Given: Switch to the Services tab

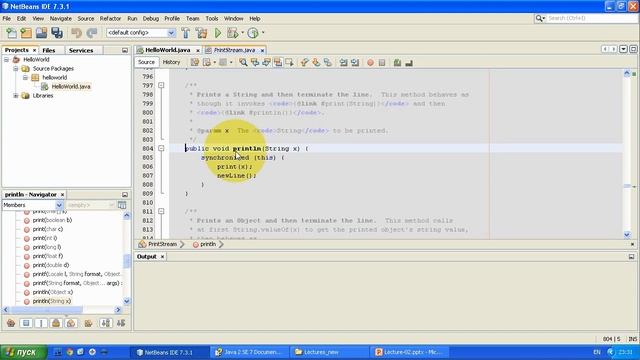Looking at the screenshot, I should tap(81, 50).
